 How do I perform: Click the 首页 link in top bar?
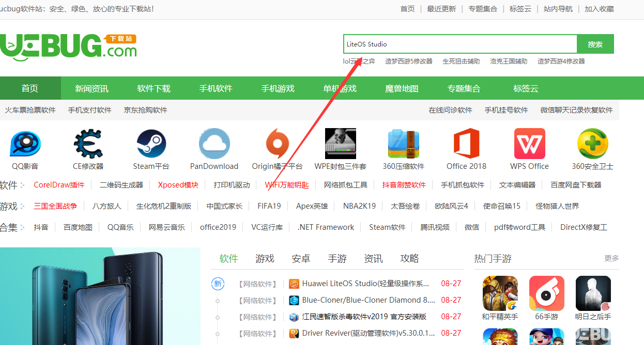click(x=408, y=9)
